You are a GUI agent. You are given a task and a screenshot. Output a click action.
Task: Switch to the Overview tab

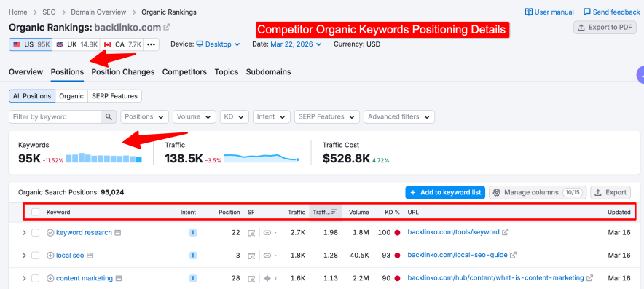pyautogui.click(x=26, y=72)
